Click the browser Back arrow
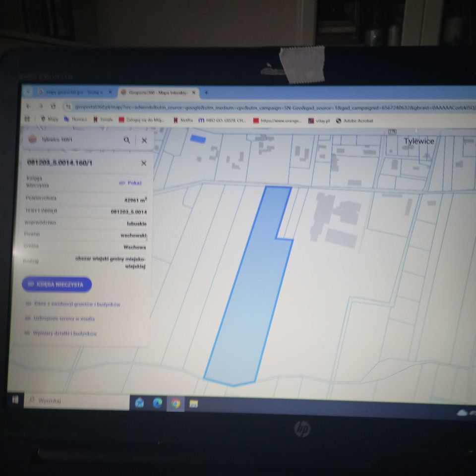The image size is (476, 476). click(28, 106)
